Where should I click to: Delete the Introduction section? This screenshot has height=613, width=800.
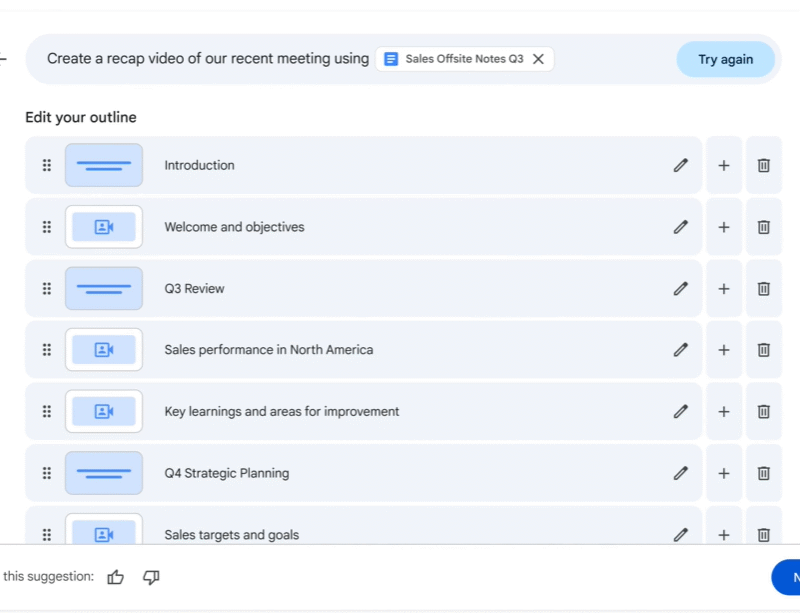(x=763, y=165)
